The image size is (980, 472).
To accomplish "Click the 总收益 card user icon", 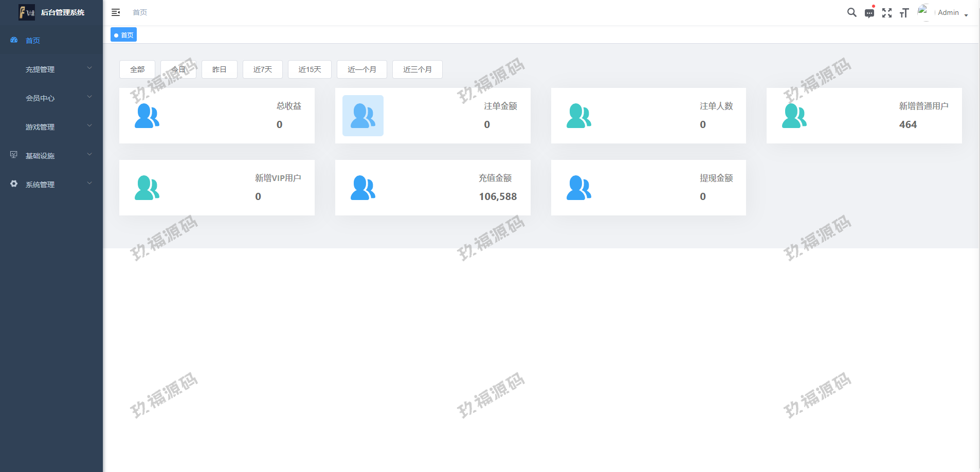I will click(147, 116).
